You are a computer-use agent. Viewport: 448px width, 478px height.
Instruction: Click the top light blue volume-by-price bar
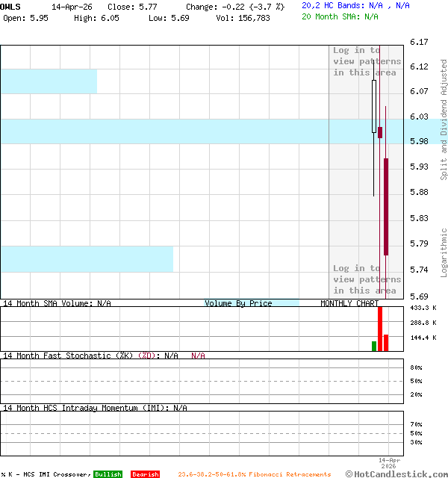[49, 81]
